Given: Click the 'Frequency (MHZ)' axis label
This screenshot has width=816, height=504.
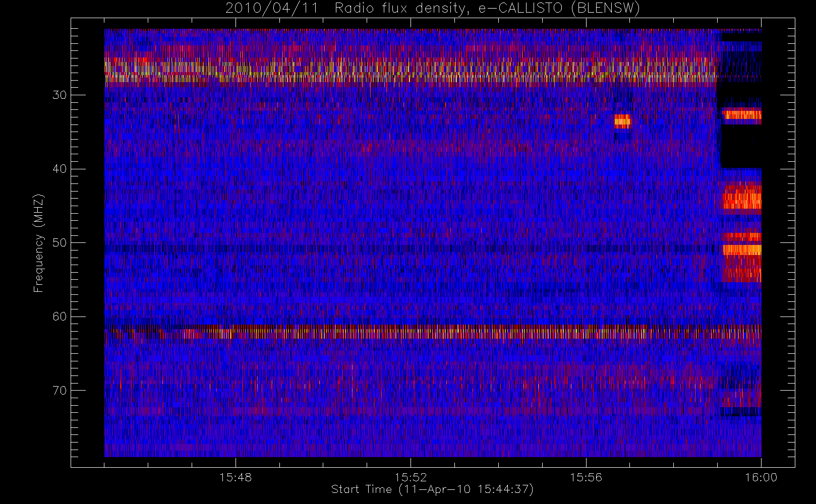Looking at the screenshot, I should tap(39, 243).
